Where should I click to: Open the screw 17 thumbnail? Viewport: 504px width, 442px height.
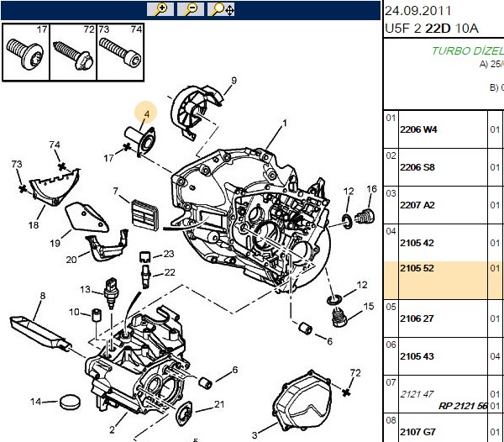[26, 52]
